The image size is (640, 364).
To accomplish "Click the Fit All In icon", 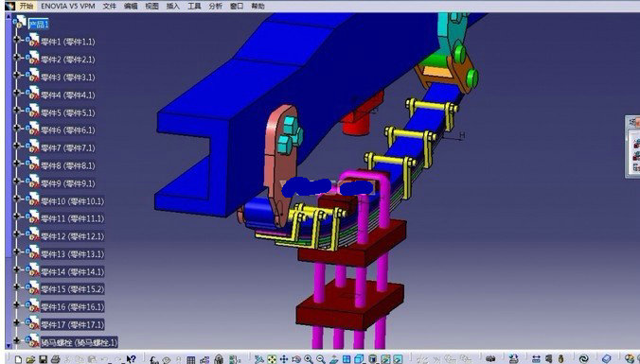I will (x=272, y=359).
